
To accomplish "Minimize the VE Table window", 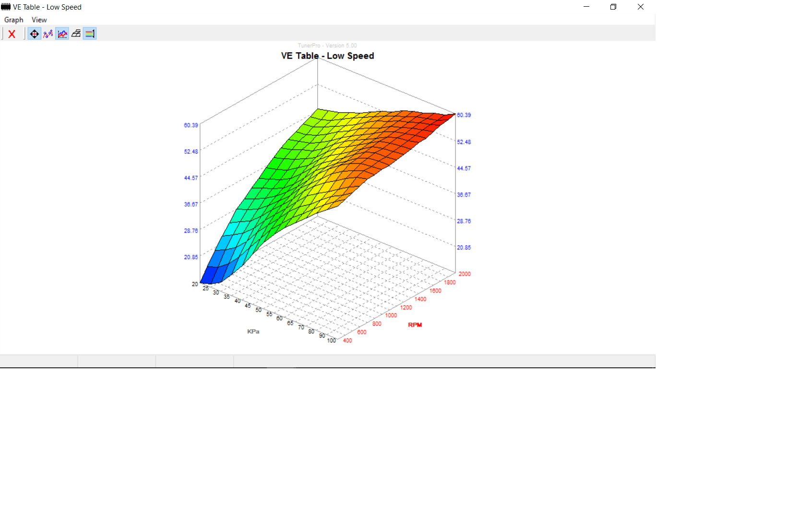I will (x=586, y=7).
